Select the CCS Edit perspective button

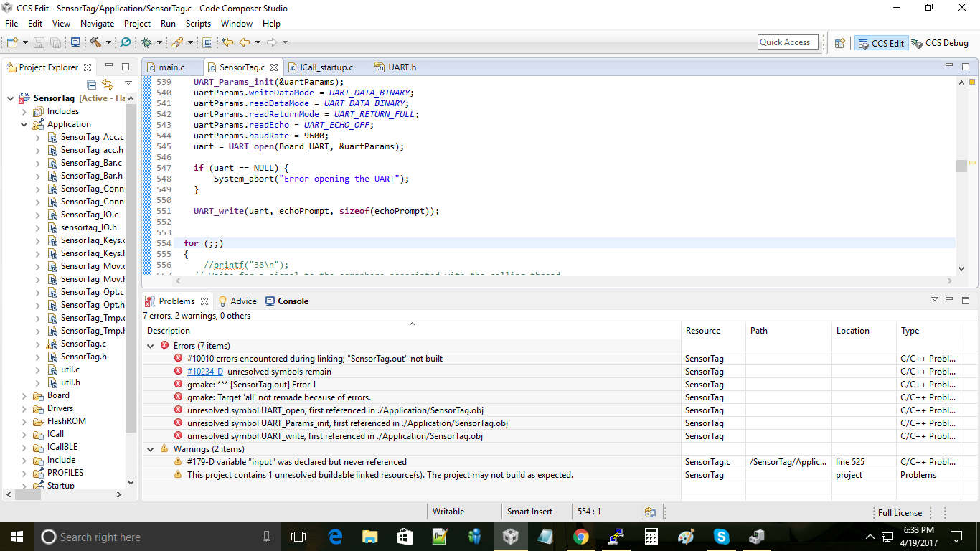point(881,43)
